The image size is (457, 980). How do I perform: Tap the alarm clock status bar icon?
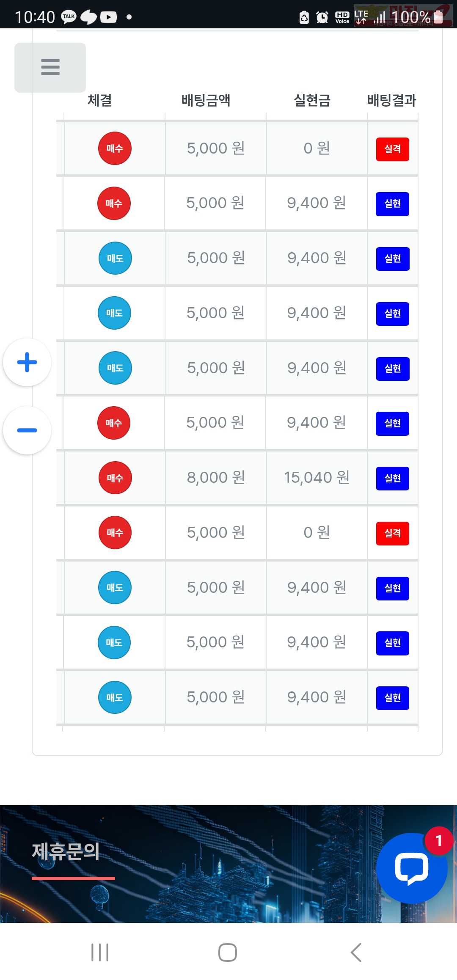322,17
